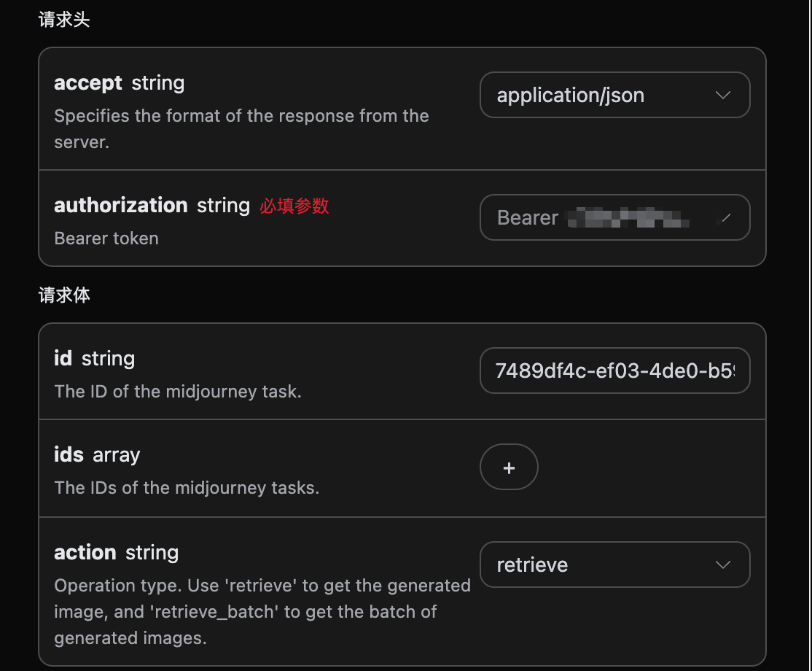812x671 pixels.
Task: Click the red 必填参数 required label
Action: [294, 206]
